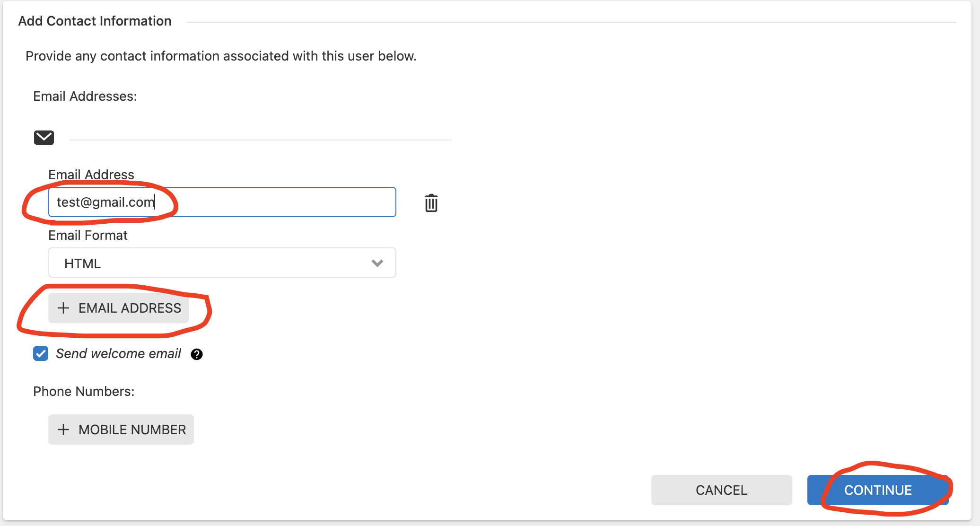Click the Email Addresses section label
This screenshot has width=980, height=526.
[85, 96]
